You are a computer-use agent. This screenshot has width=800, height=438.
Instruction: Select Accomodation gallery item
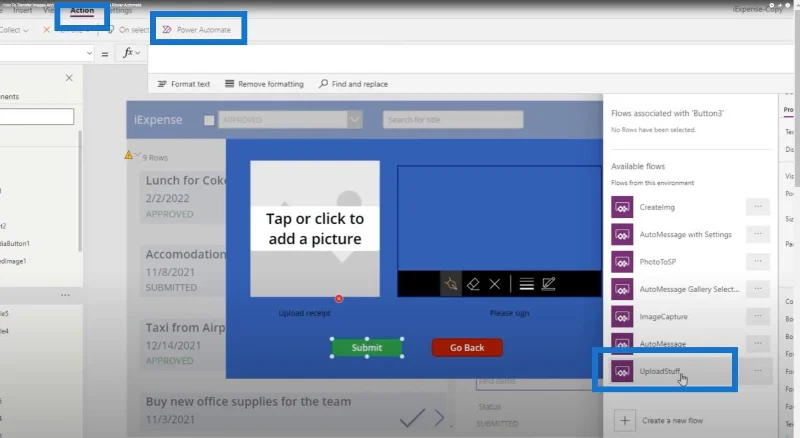click(x=184, y=271)
